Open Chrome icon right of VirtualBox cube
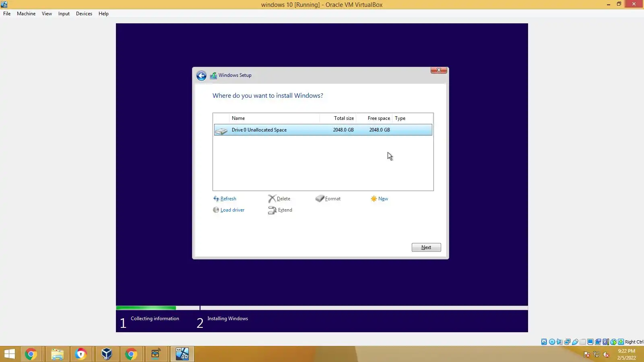644x362 pixels. coord(131,354)
